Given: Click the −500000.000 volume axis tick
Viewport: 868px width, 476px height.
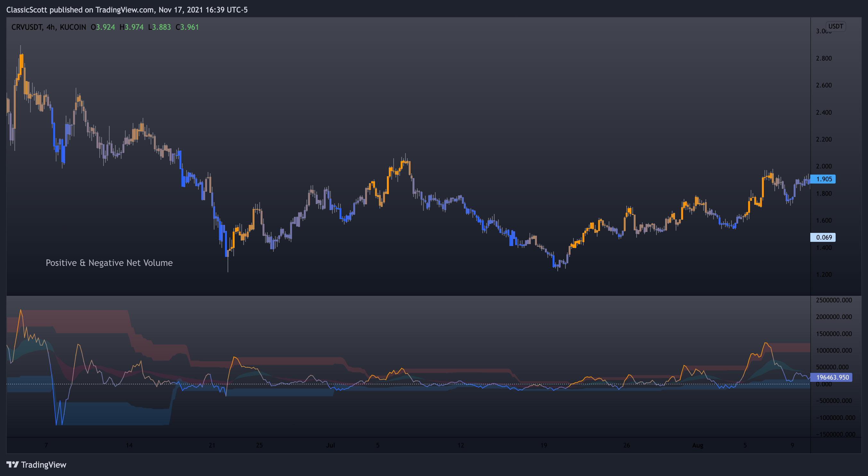Looking at the screenshot, I should click(x=834, y=401).
